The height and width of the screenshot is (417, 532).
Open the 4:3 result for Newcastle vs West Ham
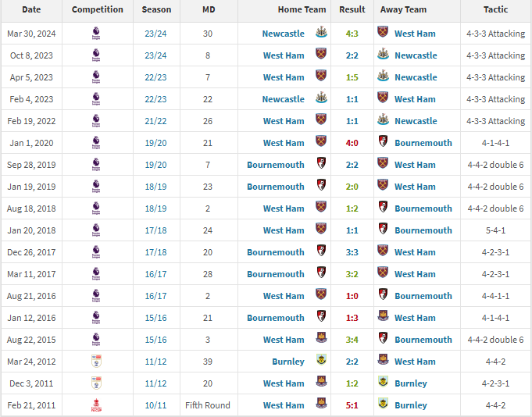pyautogui.click(x=352, y=33)
